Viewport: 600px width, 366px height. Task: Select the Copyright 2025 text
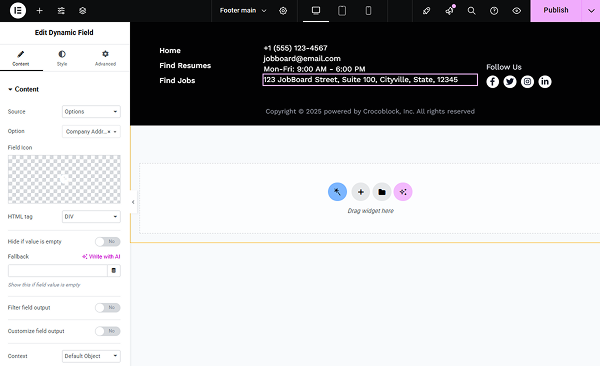370,111
